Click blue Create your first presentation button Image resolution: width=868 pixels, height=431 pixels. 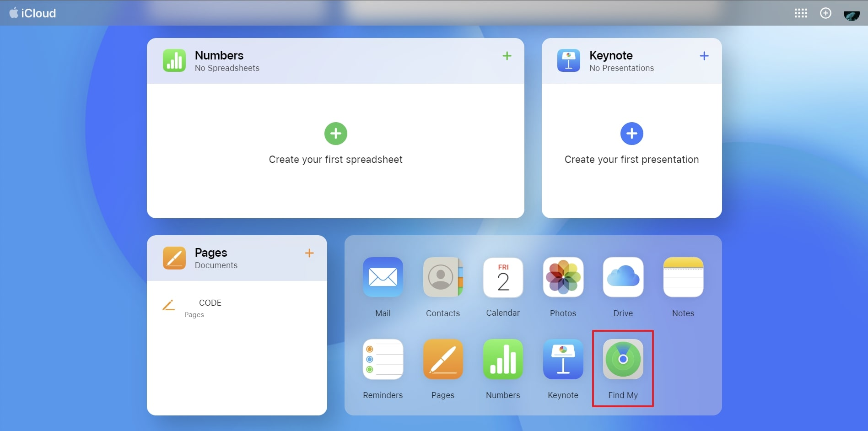coord(631,134)
